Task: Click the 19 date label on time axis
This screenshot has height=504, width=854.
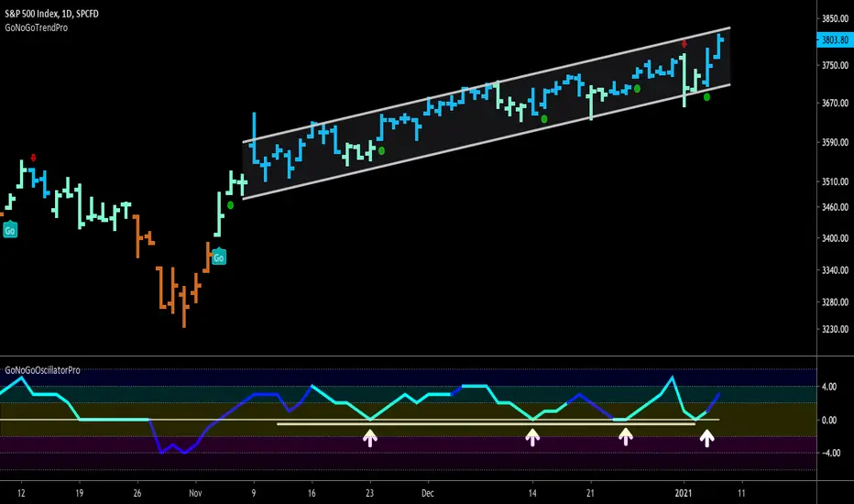Action: tap(80, 493)
